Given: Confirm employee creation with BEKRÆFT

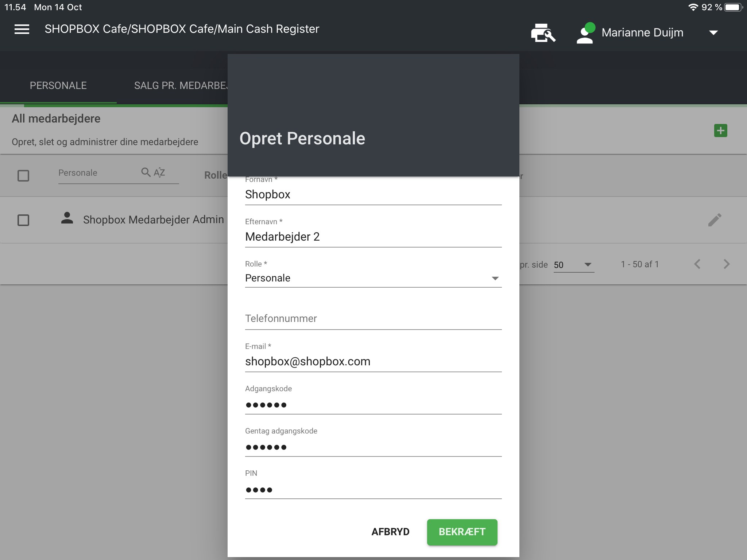Looking at the screenshot, I should pyautogui.click(x=462, y=532).
